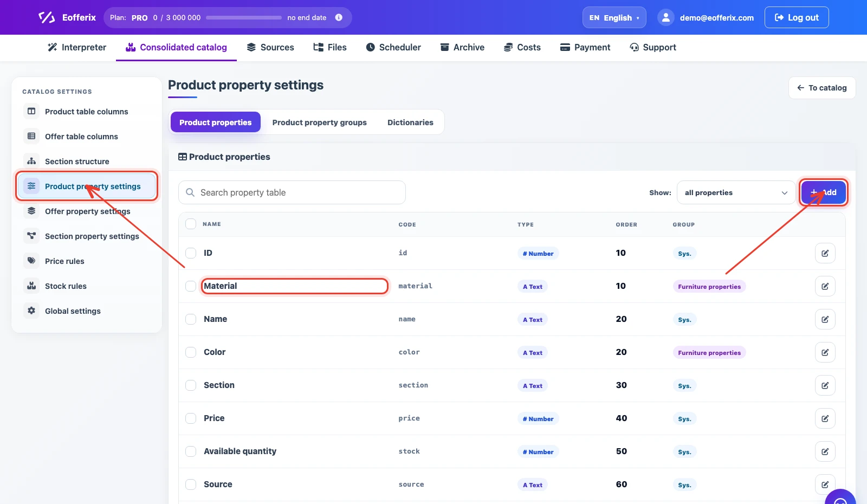Select the Product properties tab
Viewport: 867px width, 504px height.
click(216, 122)
